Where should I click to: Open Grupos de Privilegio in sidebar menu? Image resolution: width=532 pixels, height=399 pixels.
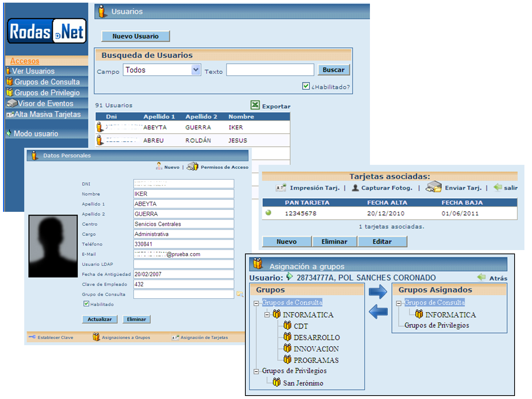tap(47, 92)
